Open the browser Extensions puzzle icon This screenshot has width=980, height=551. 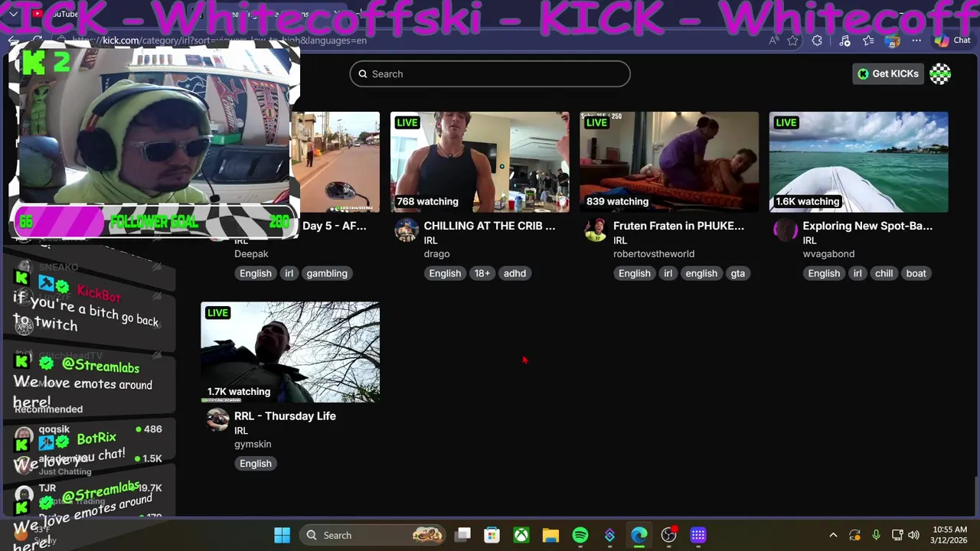[818, 41]
